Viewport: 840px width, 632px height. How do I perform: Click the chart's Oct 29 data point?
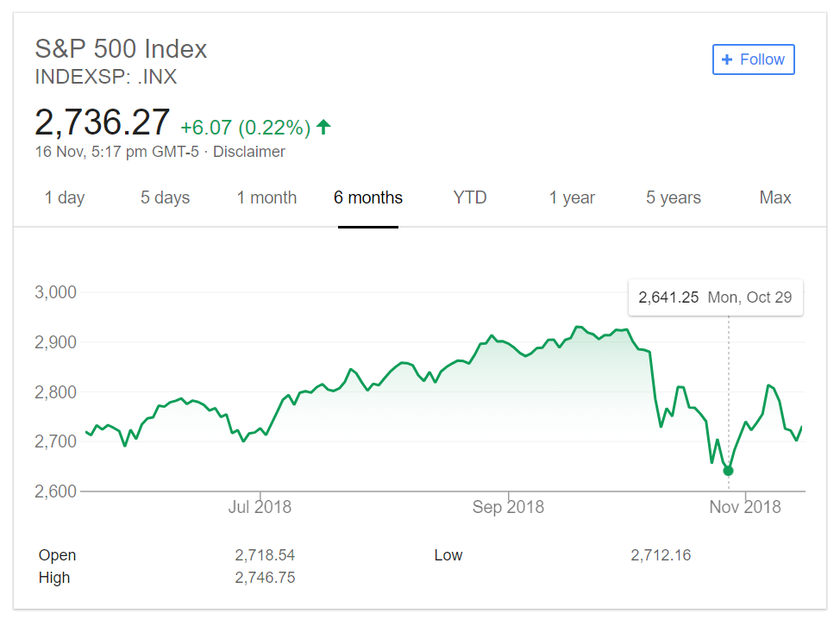pyautogui.click(x=728, y=471)
